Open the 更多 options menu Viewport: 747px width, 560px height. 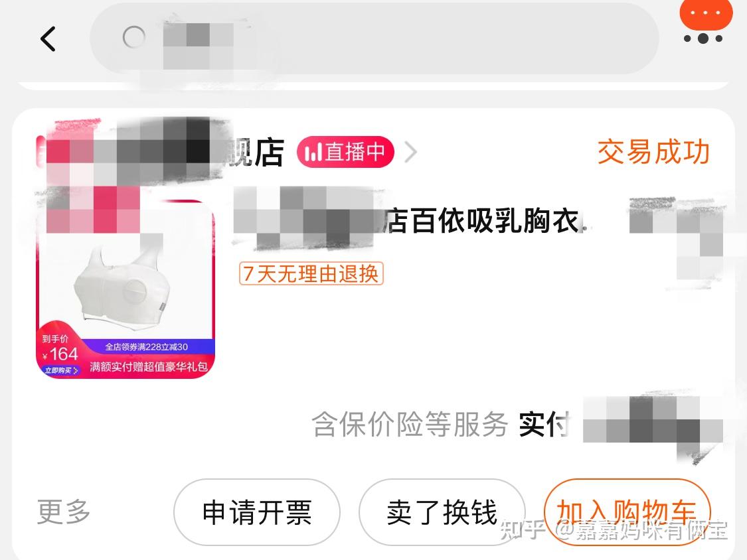point(64,512)
